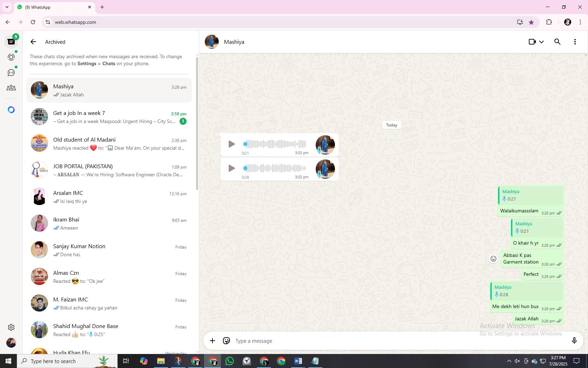Click the Today date label
This screenshot has width=588, height=368.
coord(392,125)
